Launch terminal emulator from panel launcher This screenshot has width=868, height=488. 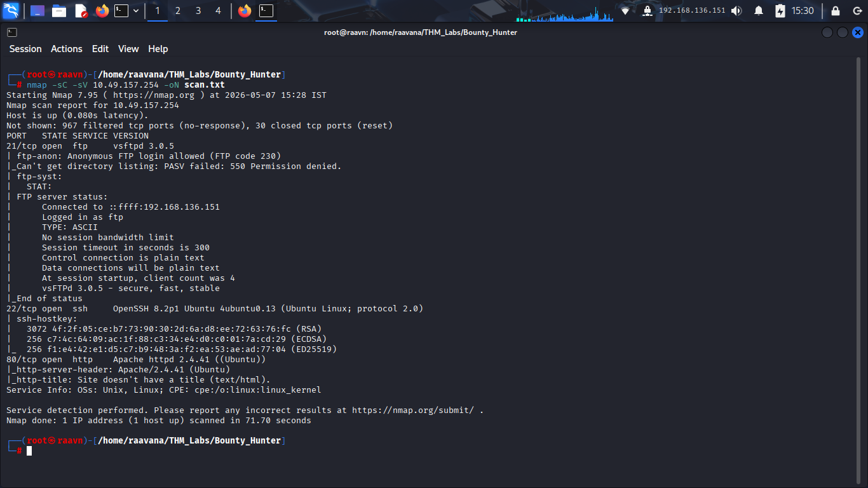pos(121,11)
